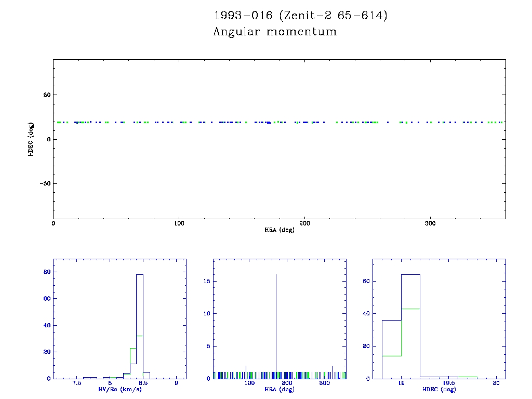Select the "Angular momentum" subtitle text
This screenshot has height=399, width=532.
[275, 32]
